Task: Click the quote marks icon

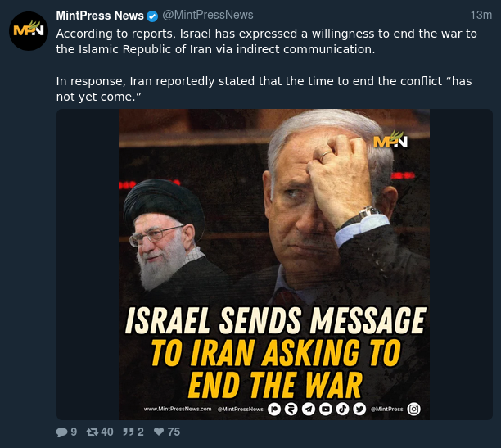Action: coord(129,432)
